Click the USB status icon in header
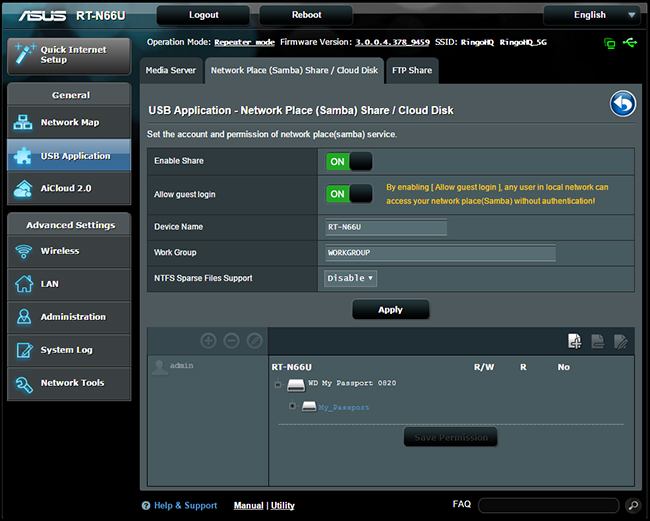The height and width of the screenshot is (521, 650). (629, 43)
